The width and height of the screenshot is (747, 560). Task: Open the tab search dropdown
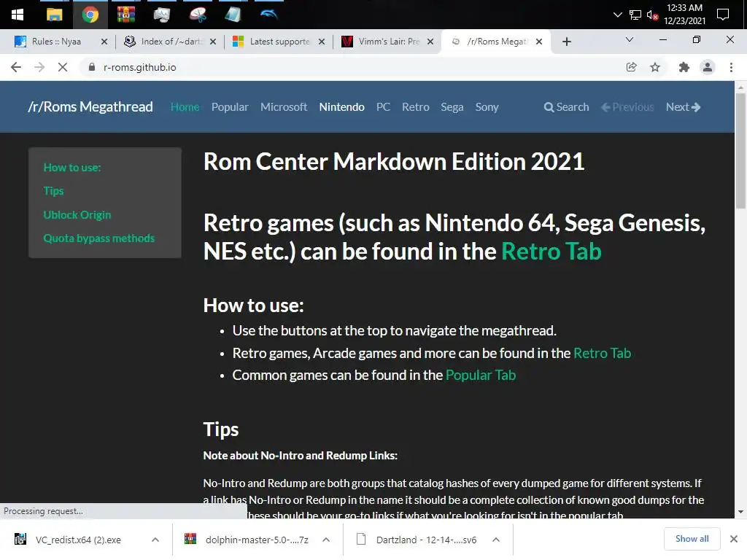[x=630, y=40]
